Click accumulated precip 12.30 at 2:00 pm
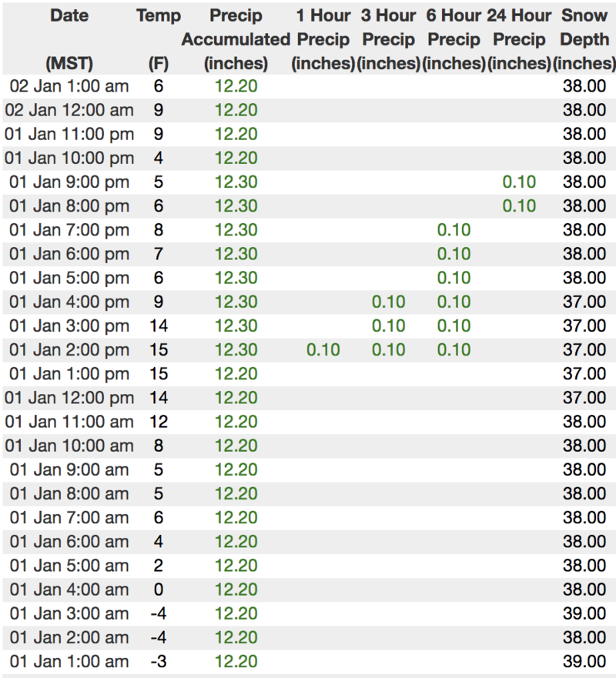The width and height of the screenshot is (616, 678). [236, 349]
